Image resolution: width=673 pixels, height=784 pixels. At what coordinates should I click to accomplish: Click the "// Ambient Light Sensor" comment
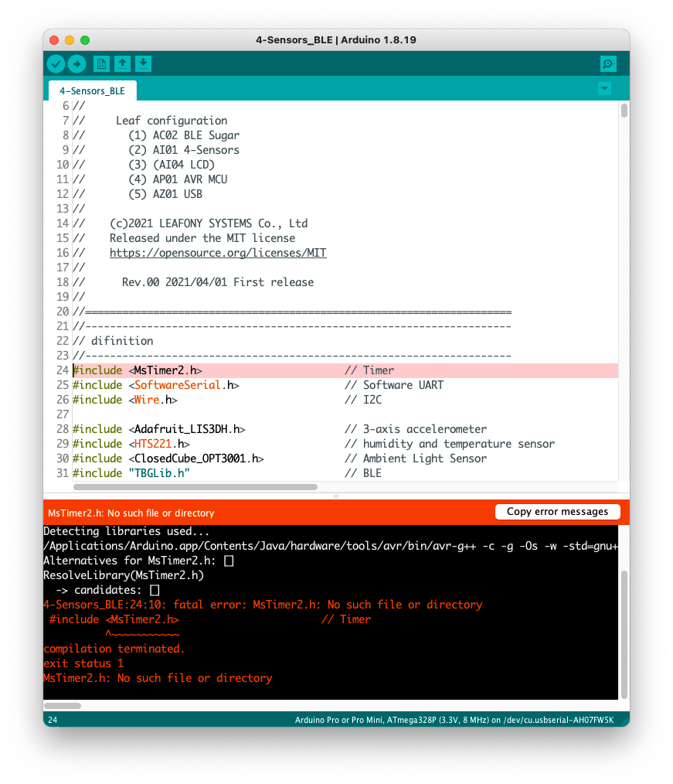pyautogui.click(x=416, y=458)
